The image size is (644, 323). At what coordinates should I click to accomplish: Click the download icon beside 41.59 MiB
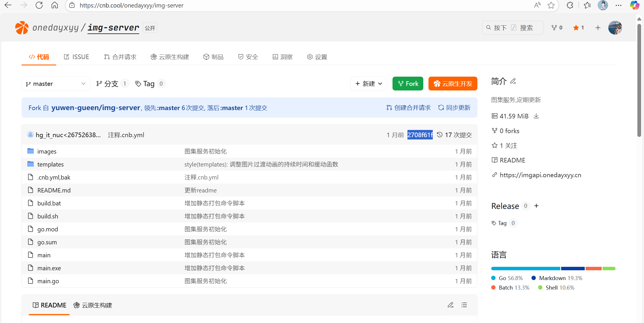point(536,116)
